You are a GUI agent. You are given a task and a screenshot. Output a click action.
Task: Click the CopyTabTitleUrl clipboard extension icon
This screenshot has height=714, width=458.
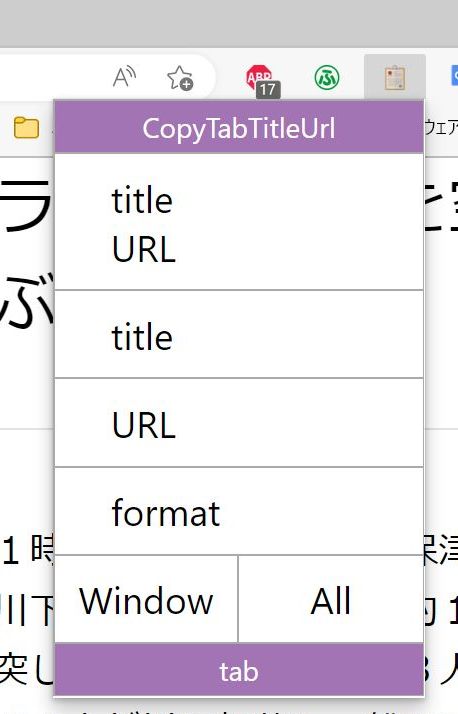tap(395, 77)
